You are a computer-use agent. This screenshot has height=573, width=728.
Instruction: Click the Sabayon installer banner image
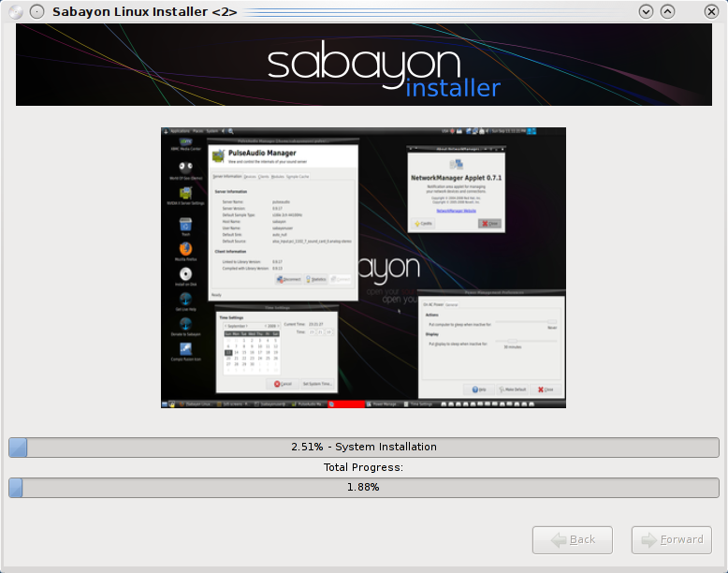pos(363,65)
